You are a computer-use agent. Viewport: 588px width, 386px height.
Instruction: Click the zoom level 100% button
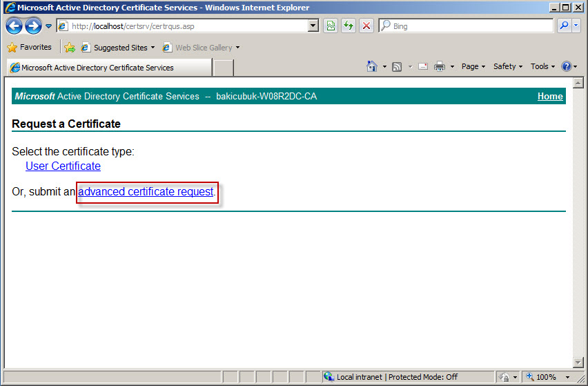pos(541,376)
